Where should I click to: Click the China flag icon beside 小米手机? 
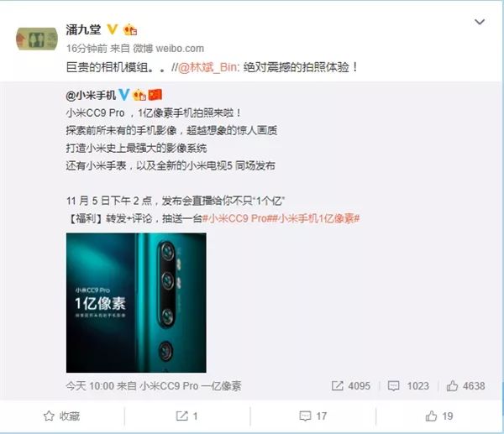coord(155,95)
